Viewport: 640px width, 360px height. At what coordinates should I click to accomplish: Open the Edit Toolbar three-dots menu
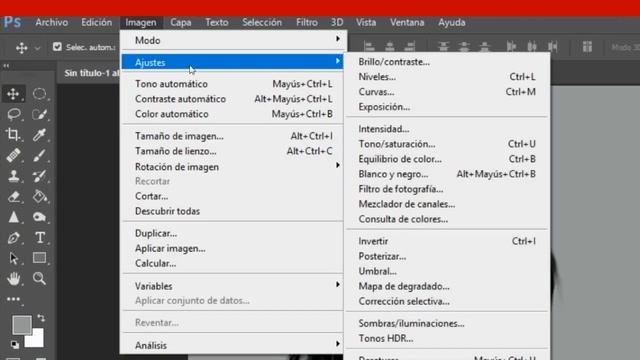tap(13, 300)
